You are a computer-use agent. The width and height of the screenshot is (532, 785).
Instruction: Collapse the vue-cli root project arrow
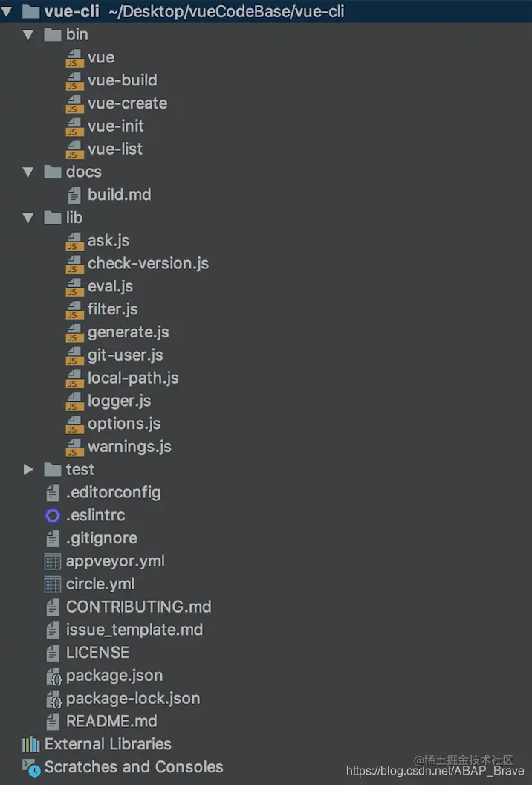tap(7, 11)
